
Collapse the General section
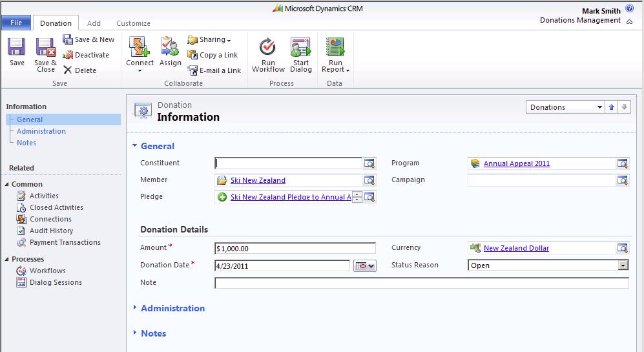134,145
